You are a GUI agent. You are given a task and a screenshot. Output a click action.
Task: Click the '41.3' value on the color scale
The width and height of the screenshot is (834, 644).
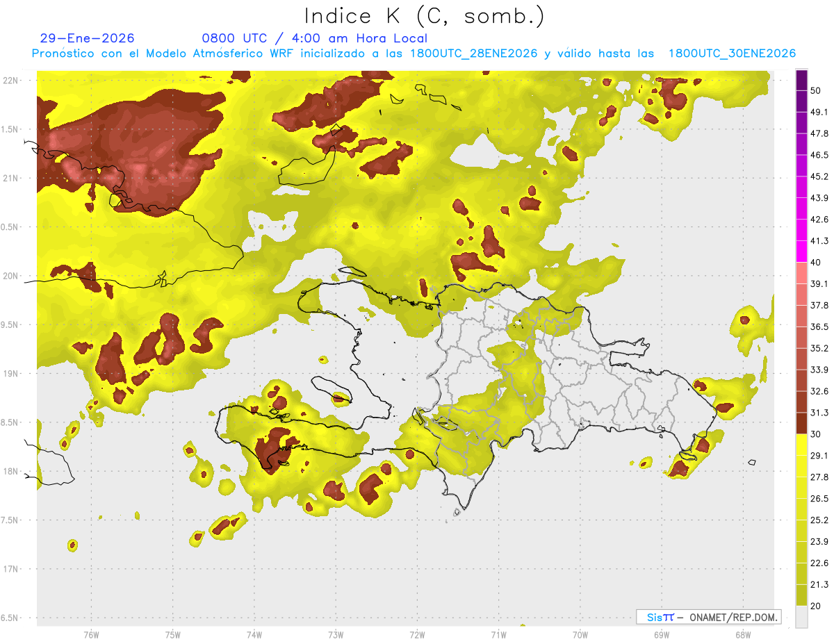tap(819, 241)
